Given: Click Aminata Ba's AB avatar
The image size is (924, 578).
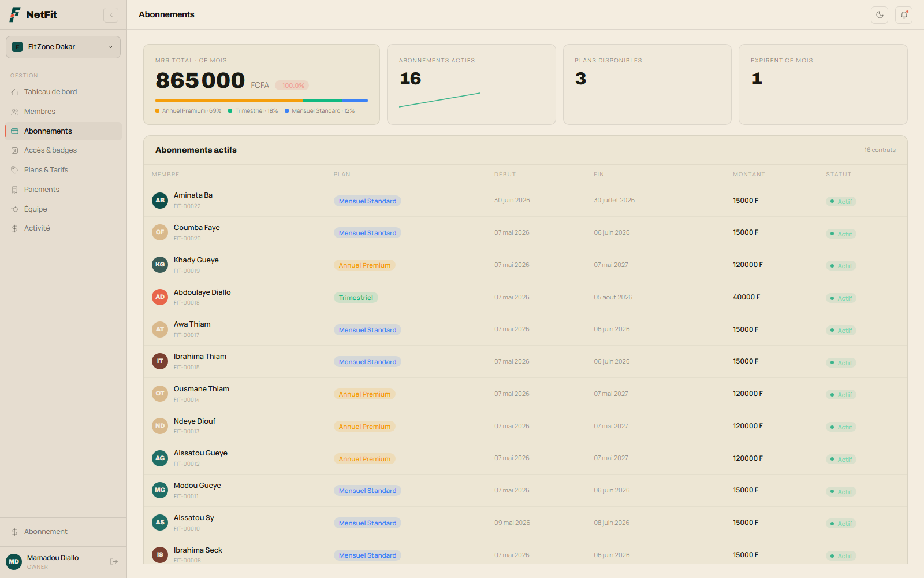Looking at the screenshot, I should point(160,201).
